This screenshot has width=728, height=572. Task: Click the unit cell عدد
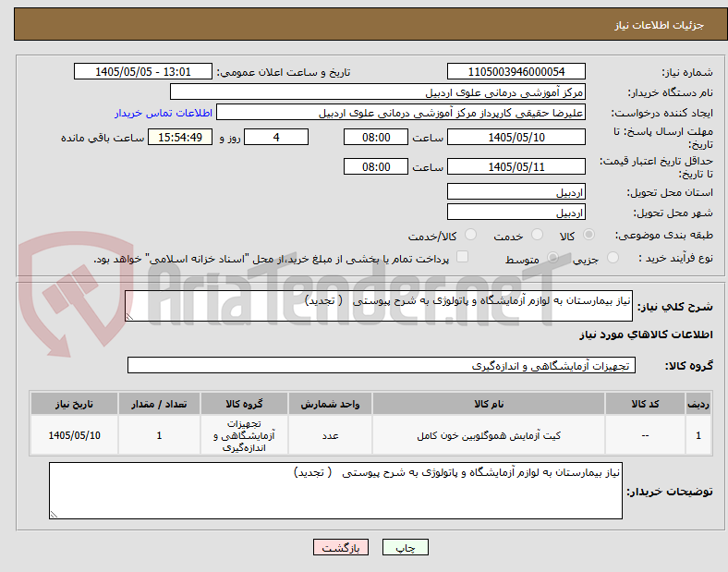[330, 435]
